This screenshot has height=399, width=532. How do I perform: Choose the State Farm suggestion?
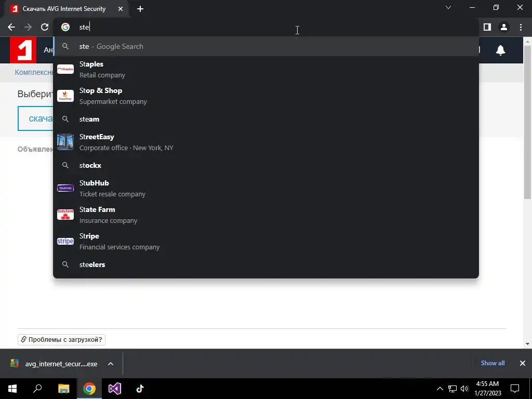266,215
